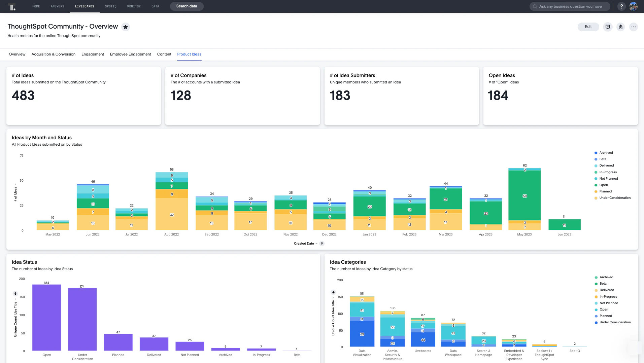Click the Search data button
The width and height of the screenshot is (644, 363).
pyautogui.click(x=187, y=6)
